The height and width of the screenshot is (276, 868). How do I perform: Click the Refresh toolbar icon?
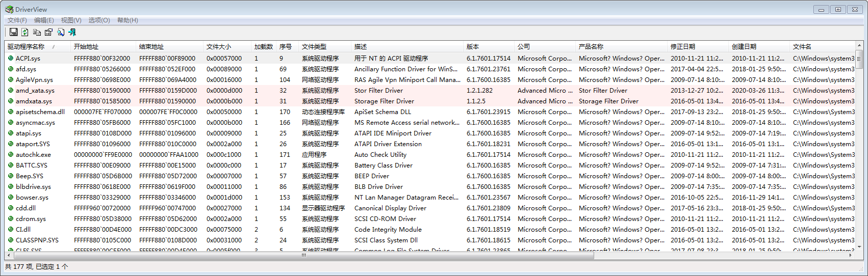(x=24, y=32)
